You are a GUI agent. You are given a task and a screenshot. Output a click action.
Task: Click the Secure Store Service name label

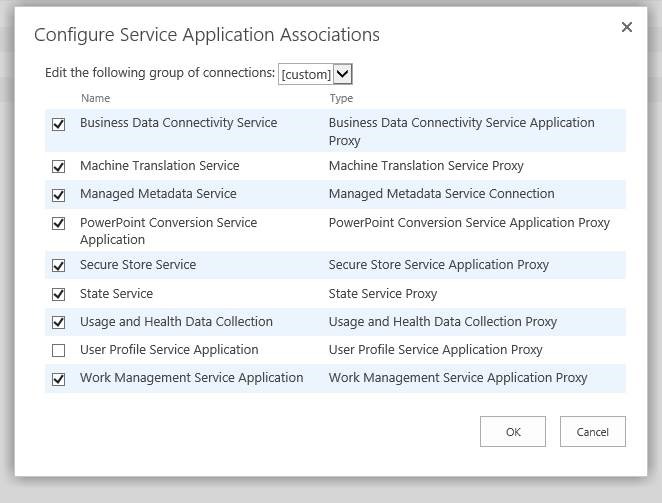(x=138, y=265)
